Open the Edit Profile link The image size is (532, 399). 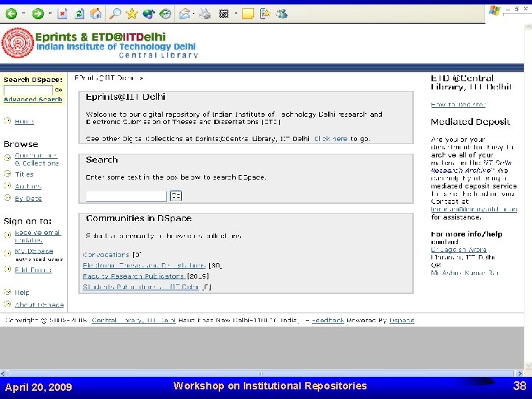tap(33, 270)
